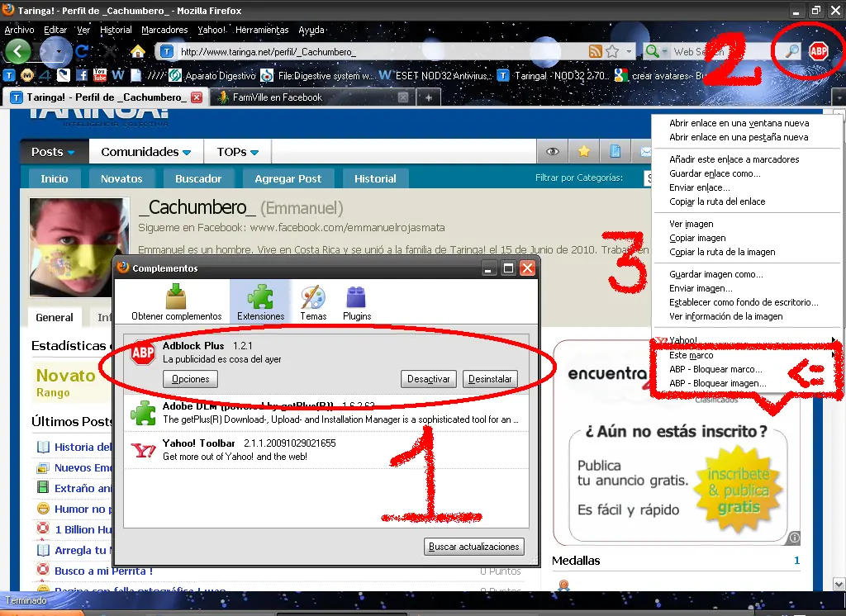Bookmark this page with the star icon
This screenshot has width=846, height=616.
pos(612,52)
